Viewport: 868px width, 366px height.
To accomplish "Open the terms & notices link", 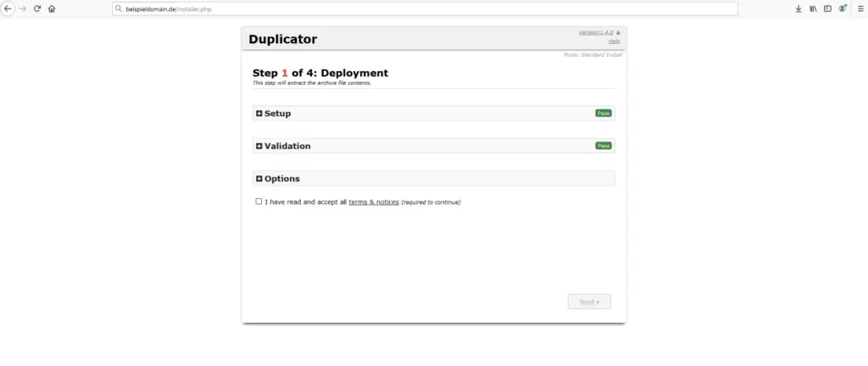I will pyautogui.click(x=374, y=202).
